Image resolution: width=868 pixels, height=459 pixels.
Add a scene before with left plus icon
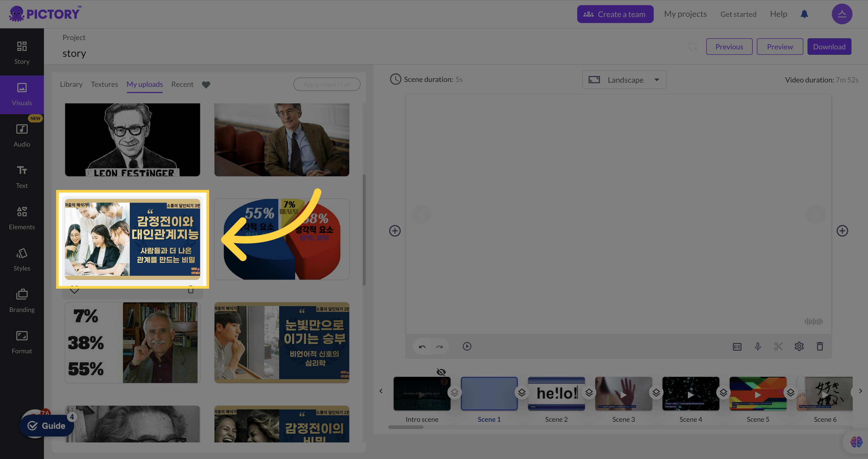pyautogui.click(x=395, y=231)
